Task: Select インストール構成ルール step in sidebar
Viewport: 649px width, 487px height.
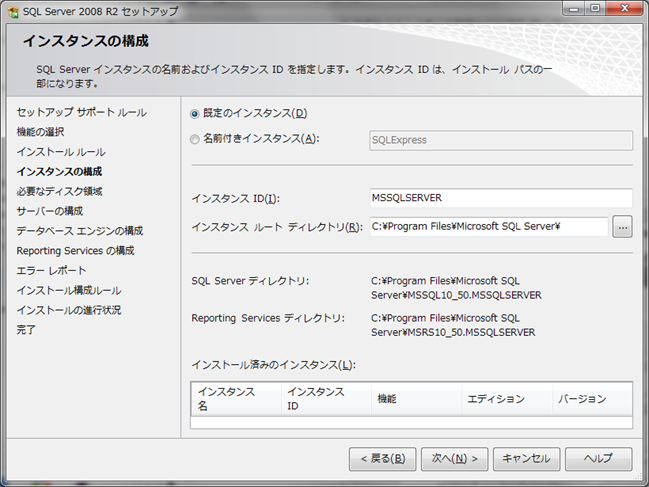Action: point(69,290)
